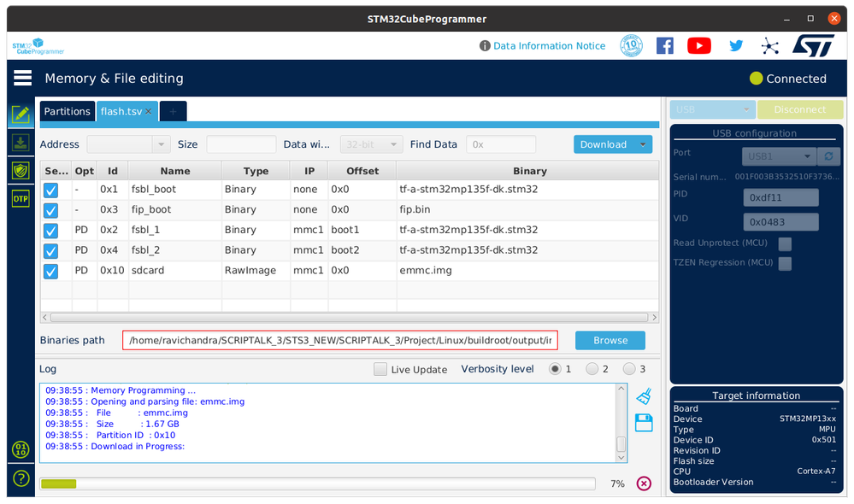Open the help question mark icon

[x=21, y=478]
